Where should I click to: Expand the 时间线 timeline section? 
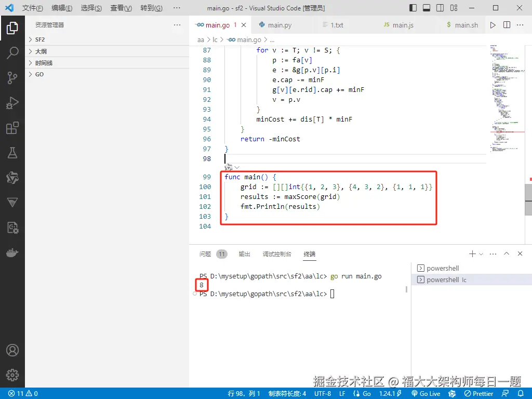[107, 63]
